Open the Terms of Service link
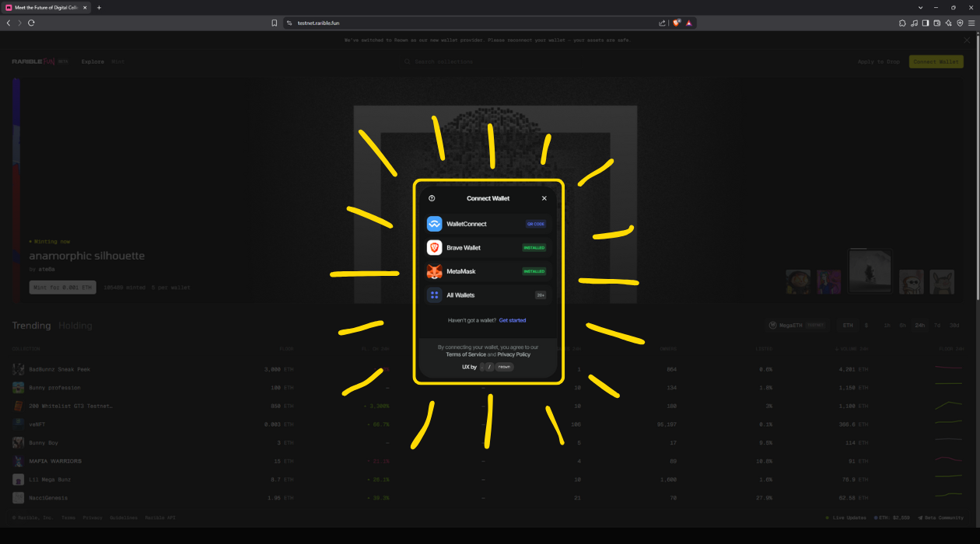Viewport: 980px width, 544px height. coord(466,354)
